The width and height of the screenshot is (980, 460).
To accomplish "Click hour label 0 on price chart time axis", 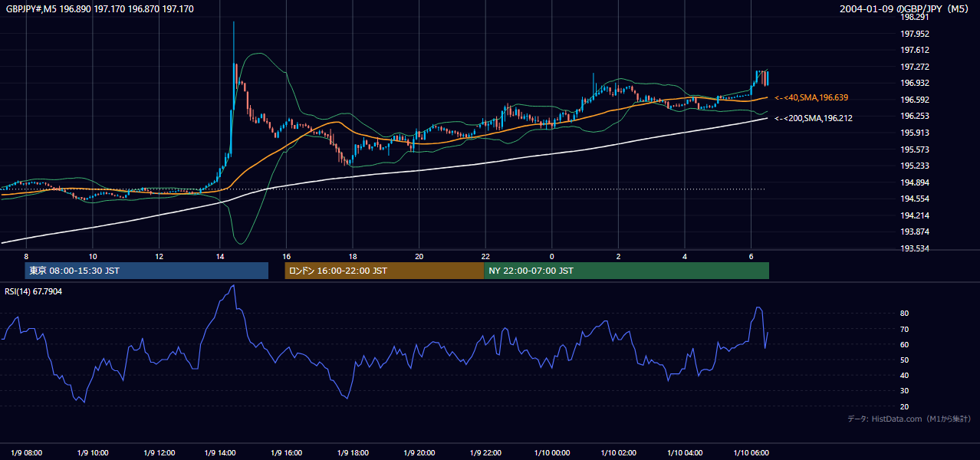I will point(552,256).
